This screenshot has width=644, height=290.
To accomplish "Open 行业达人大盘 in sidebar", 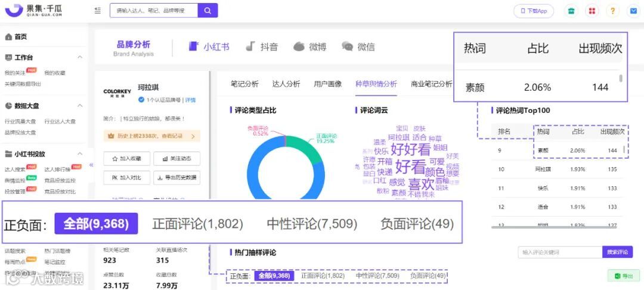I will click(60, 122).
